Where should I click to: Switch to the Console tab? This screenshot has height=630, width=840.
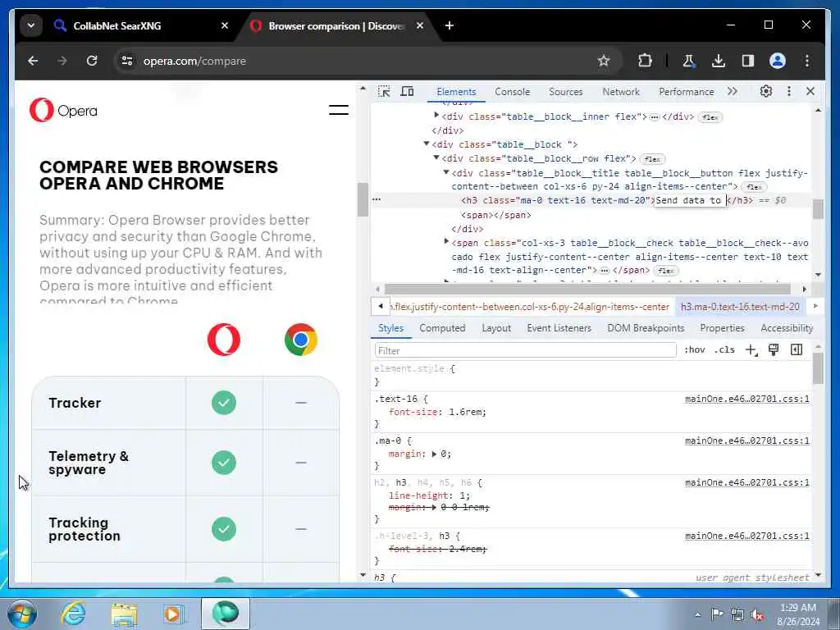pos(512,92)
